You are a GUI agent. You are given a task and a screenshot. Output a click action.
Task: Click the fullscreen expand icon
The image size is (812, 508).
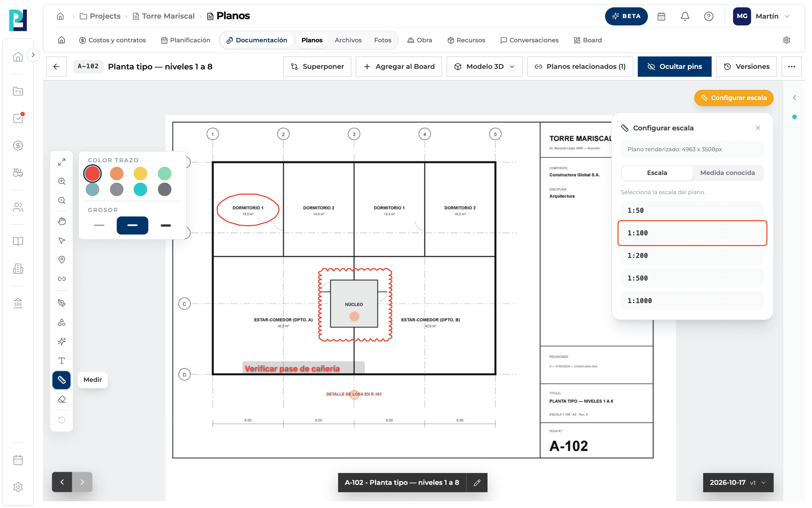tap(61, 162)
